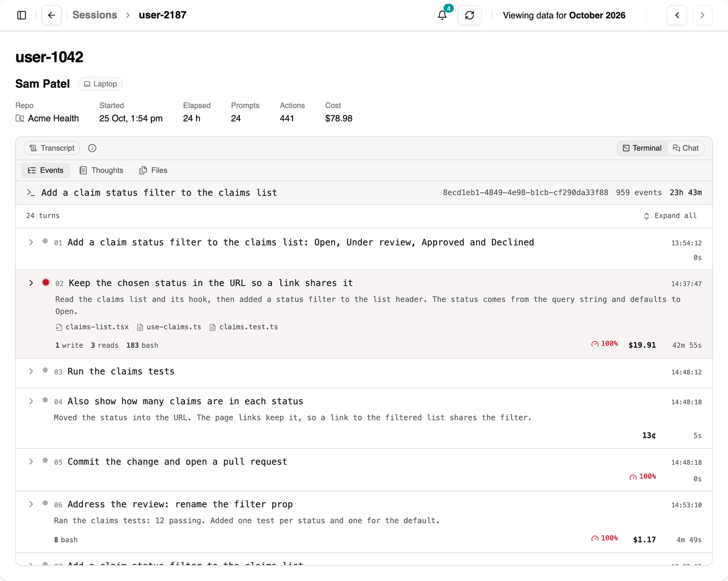This screenshot has height=581, width=728.
Task: Open the Thoughts tab
Action: (101, 170)
